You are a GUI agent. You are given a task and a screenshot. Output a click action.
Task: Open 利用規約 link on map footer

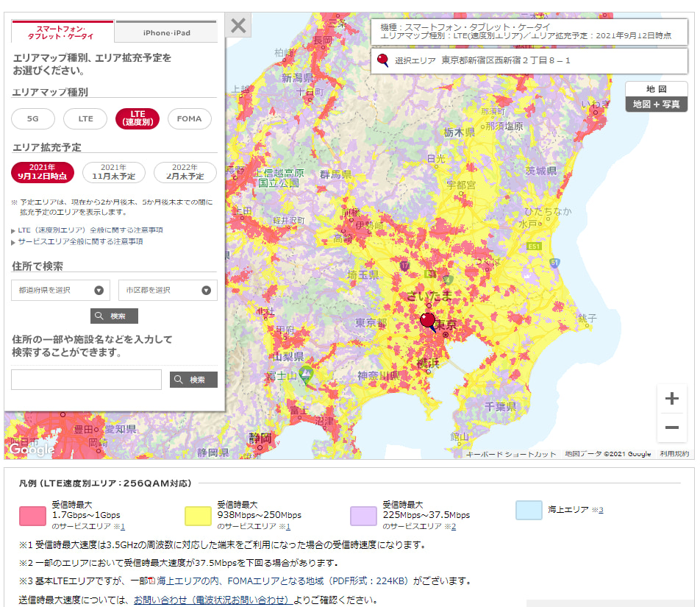point(674,454)
